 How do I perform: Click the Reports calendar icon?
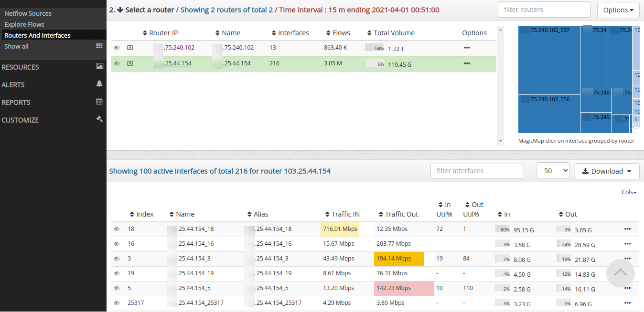(99, 102)
